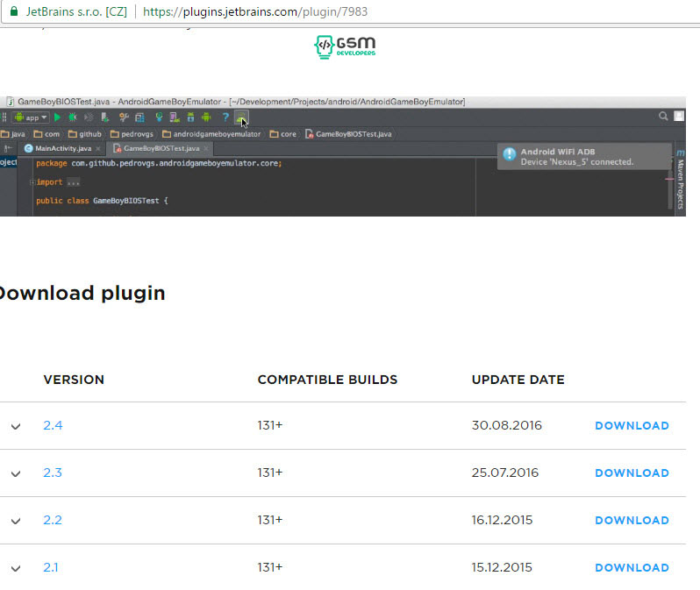Expand the version 2.4 row chevron
700x590 pixels.
click(x=16, y=426)
